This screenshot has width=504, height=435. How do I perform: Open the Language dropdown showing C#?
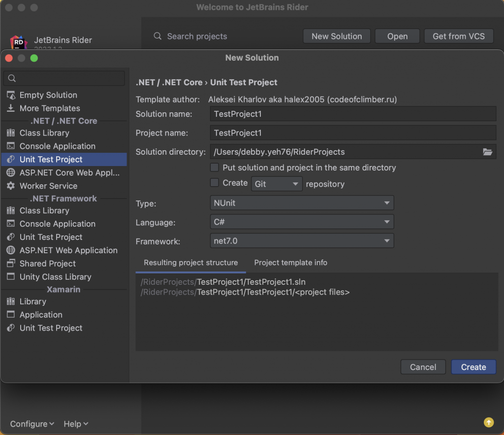pos(302,222)
